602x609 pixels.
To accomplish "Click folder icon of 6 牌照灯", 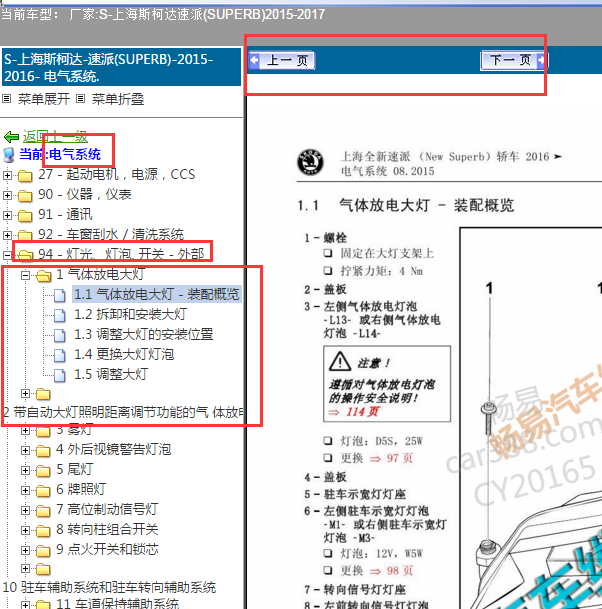I will pyautogui.click(x=43, y=491).
